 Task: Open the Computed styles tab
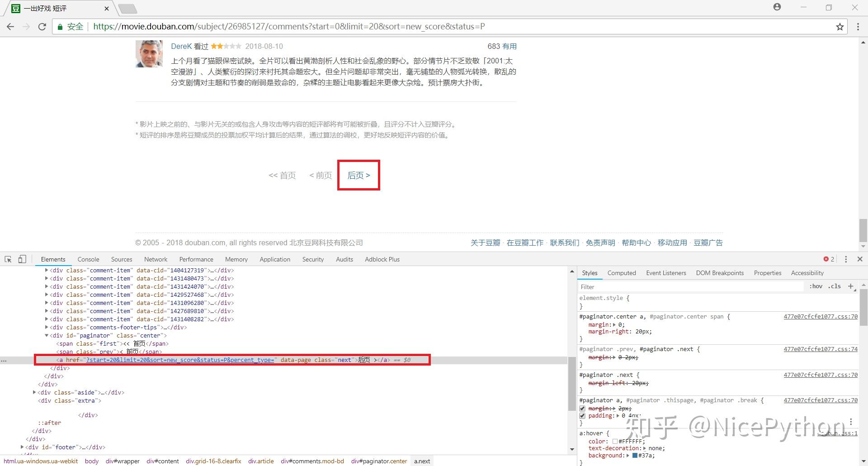pos(622,273)
